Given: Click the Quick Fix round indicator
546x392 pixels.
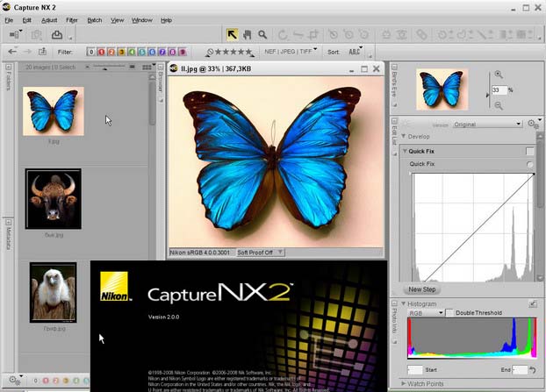Looking at the screenshot, I should tap(529, 164).
